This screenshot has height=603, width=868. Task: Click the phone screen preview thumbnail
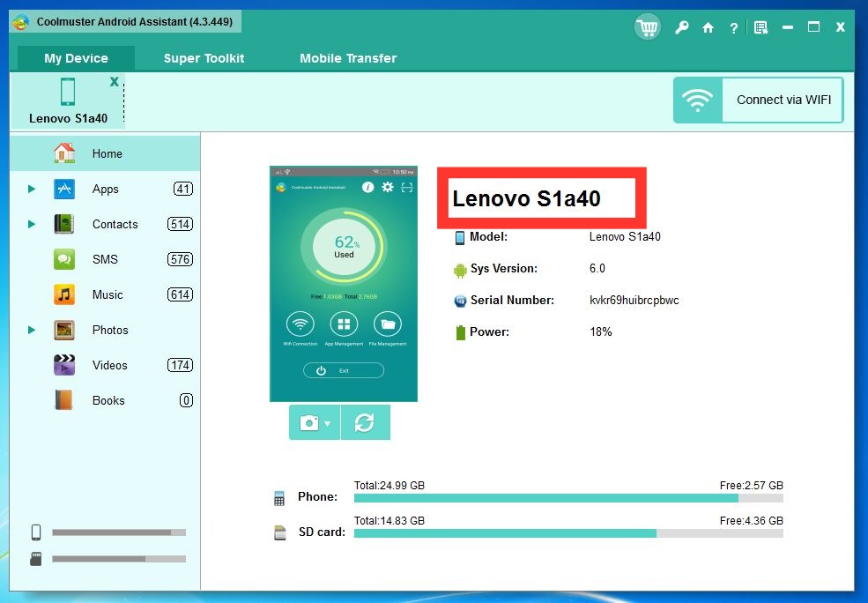coord(343,284)
